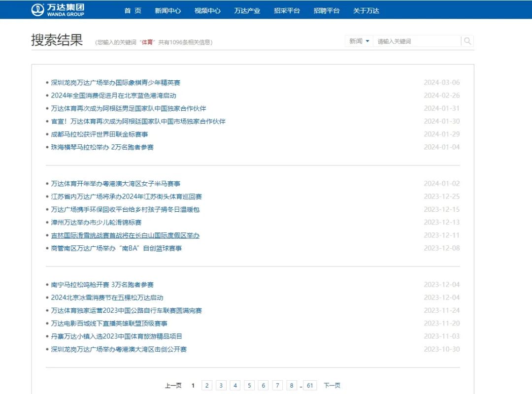The height and width of the screenshot is (394, 532).
Task: Read 吉林国际滑雪挑战赛首战 news article
Action: [x=125, y=236]
